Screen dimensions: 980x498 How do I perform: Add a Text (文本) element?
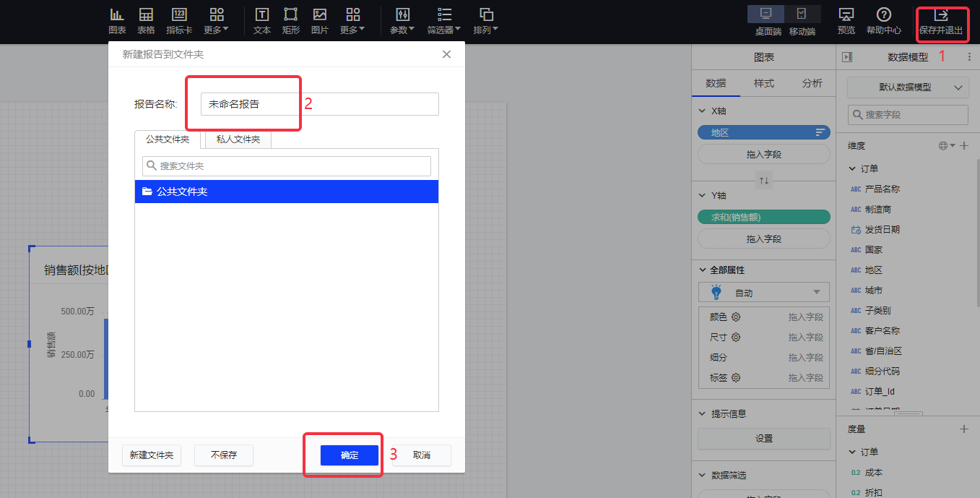click(x=262, y=20)
